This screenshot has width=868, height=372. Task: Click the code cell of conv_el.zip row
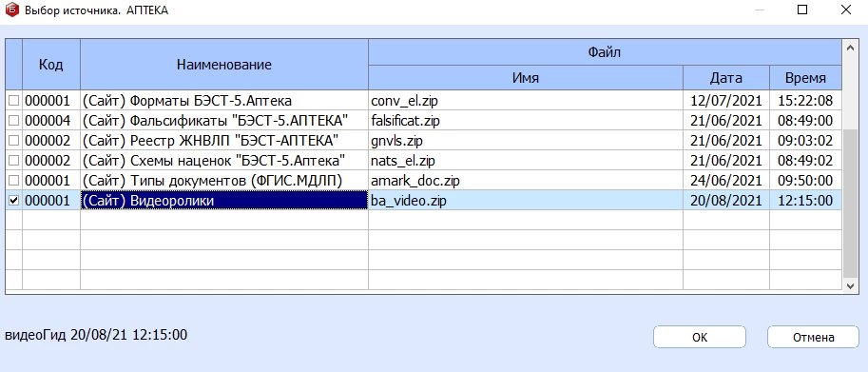(51, 101)
